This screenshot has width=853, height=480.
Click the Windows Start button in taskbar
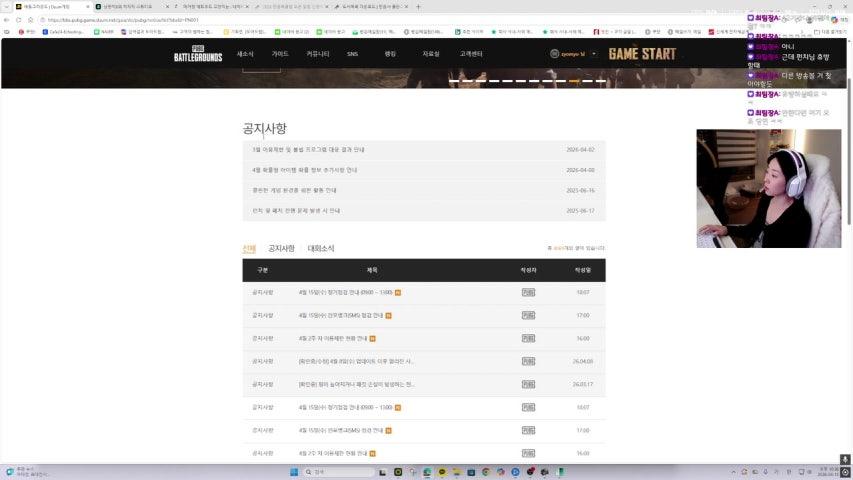295,471
